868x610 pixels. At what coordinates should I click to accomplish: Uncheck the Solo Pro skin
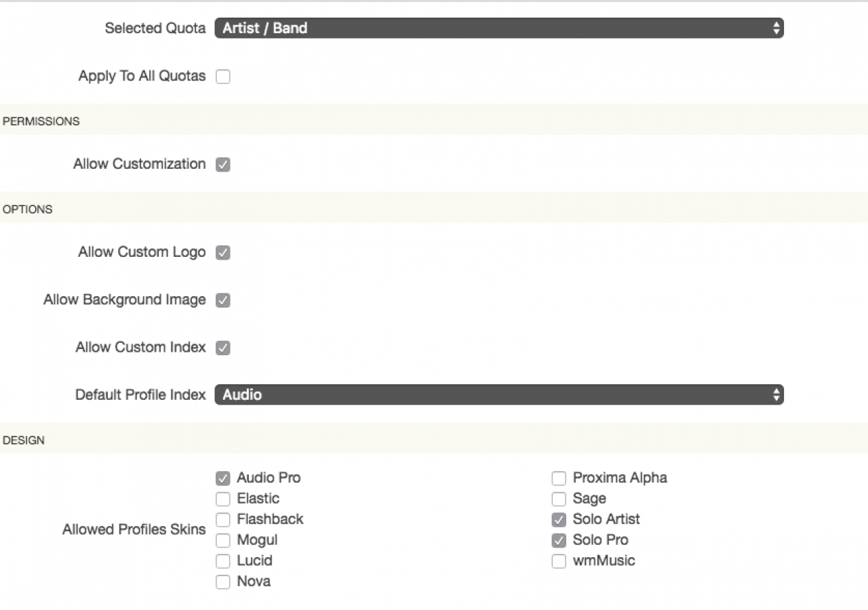[559, 541]
